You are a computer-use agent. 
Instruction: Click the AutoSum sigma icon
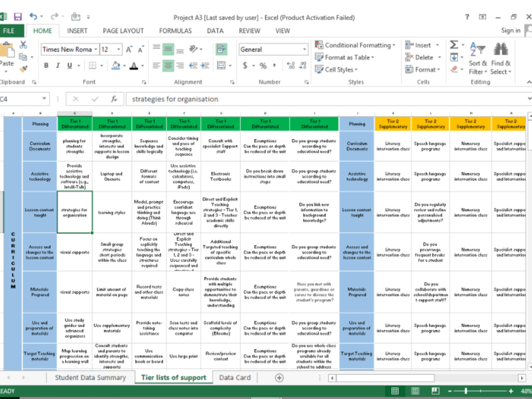[x=454, y=45]
